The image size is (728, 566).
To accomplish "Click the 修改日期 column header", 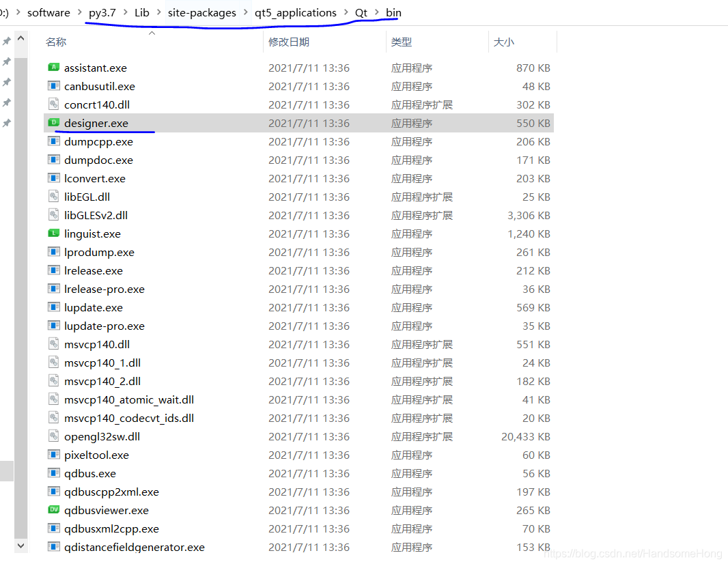I will coord(288,42).
